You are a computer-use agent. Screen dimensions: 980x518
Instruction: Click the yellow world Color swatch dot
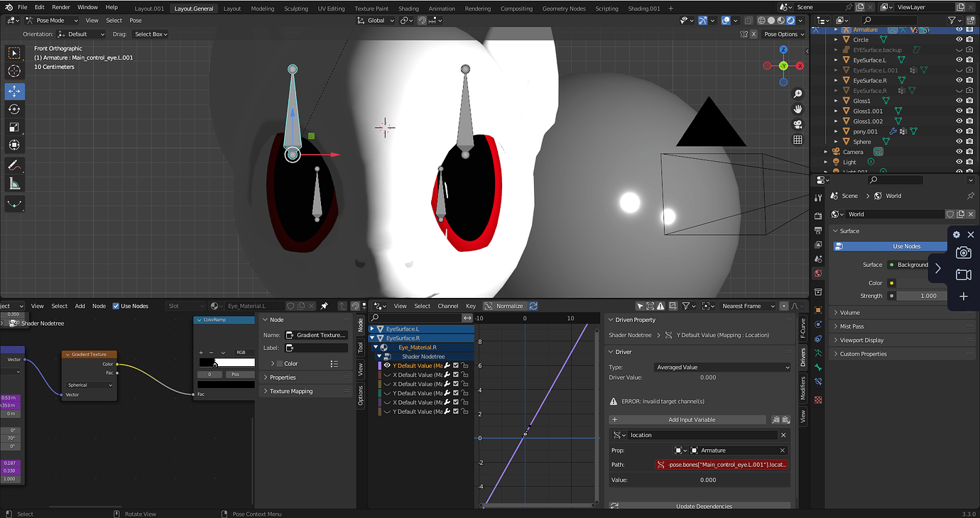[892, 283]
